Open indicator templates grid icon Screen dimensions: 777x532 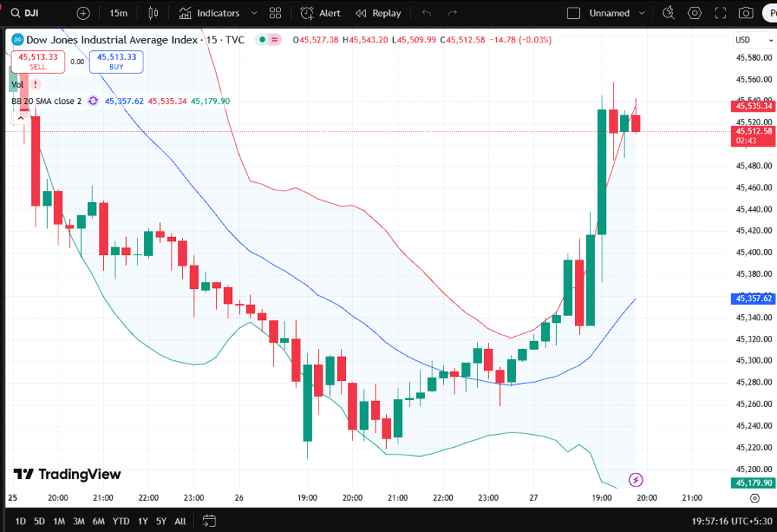pyautogui.click(x=275, y=14)
